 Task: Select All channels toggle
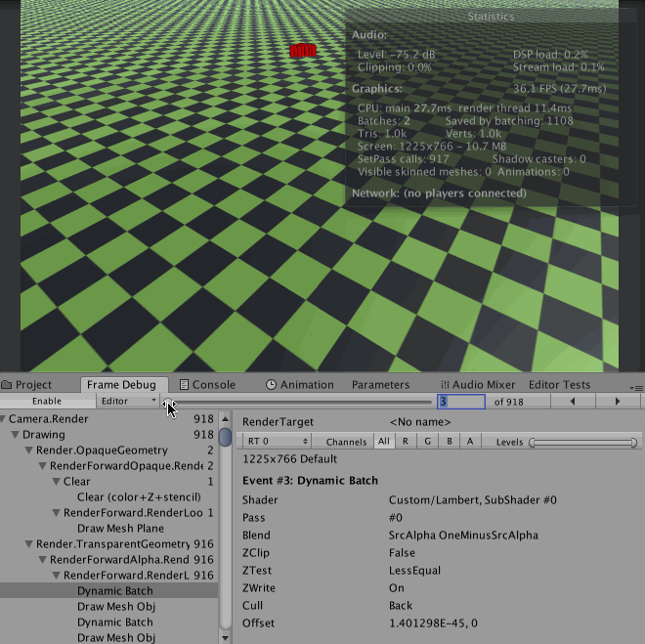tap(383, 442)
